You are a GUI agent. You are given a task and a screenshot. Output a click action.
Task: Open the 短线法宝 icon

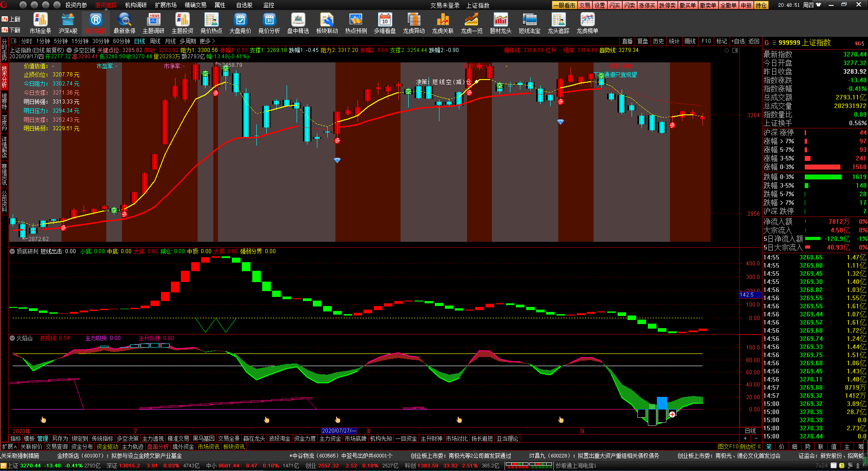point(529,23)
